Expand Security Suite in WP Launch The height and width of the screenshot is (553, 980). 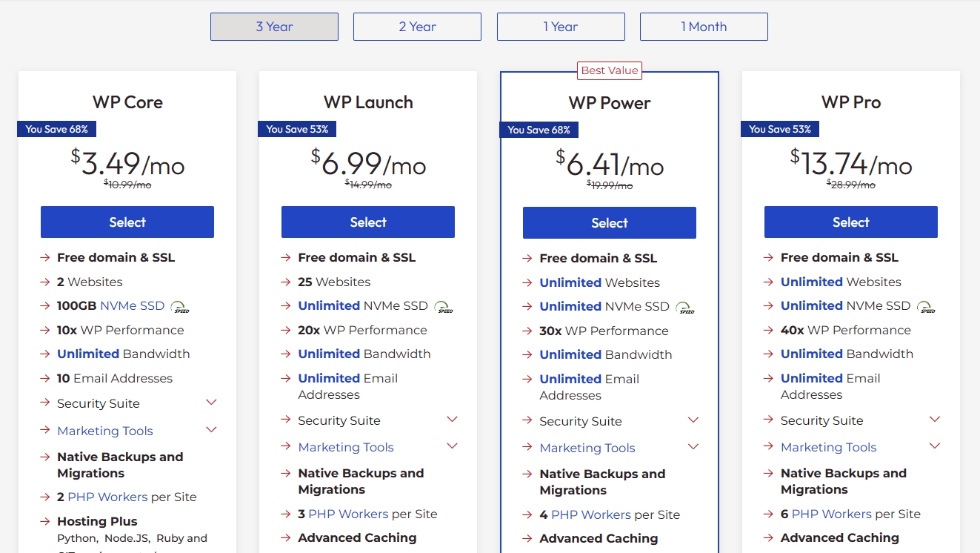[x=452, y=420]
